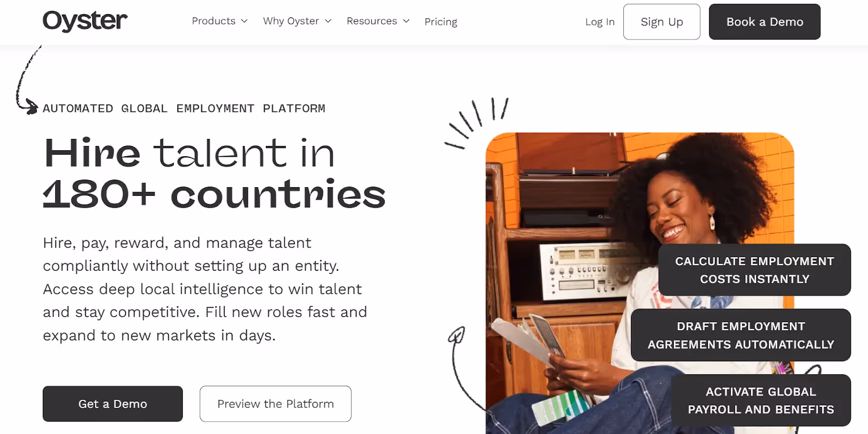Image resolution: width=868 pixels, height=434 pixels.
Task: Expand the Why Oyster chevron
Action: point(328,21)
